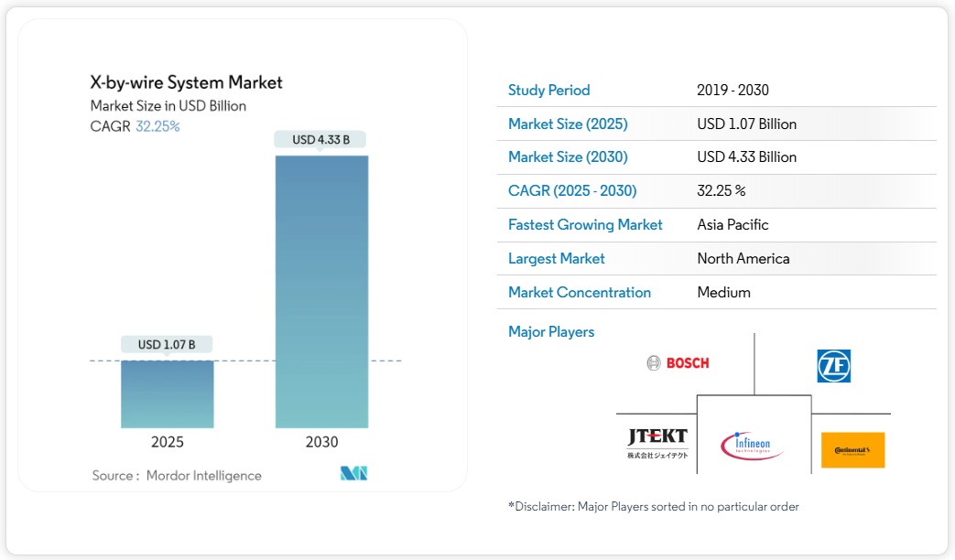Click the Bosch logo
This screenshot has height=560, width=955.
tap(678, 363)
